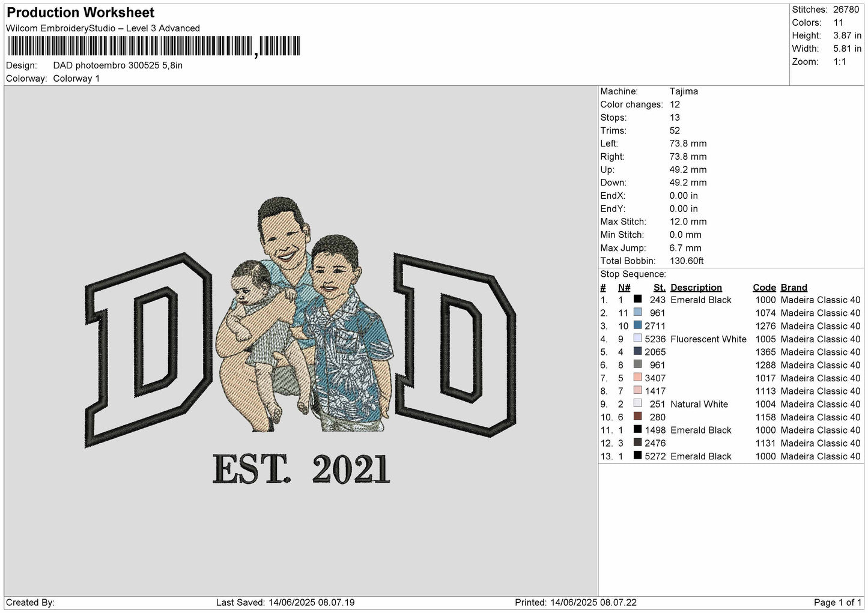Choose the gray swatch for code 1288
Viewport: 868px width, 613px height.
pyautogui.click(x=637, y=364)
